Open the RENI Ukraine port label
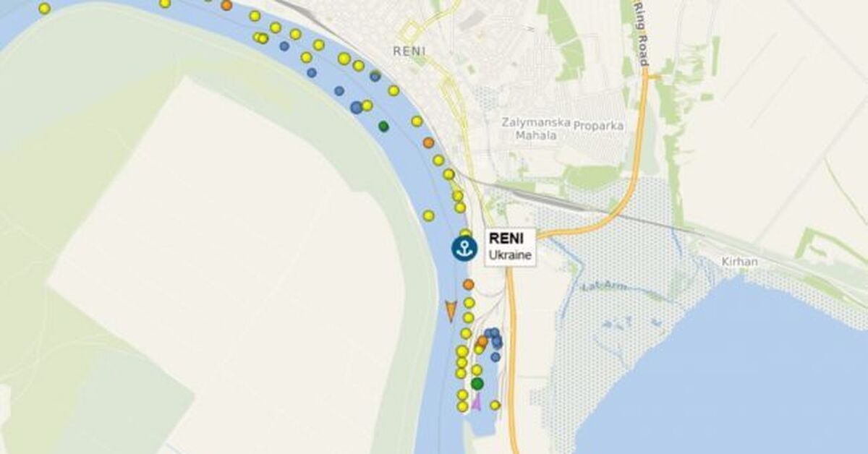 [x=511, y=247]
